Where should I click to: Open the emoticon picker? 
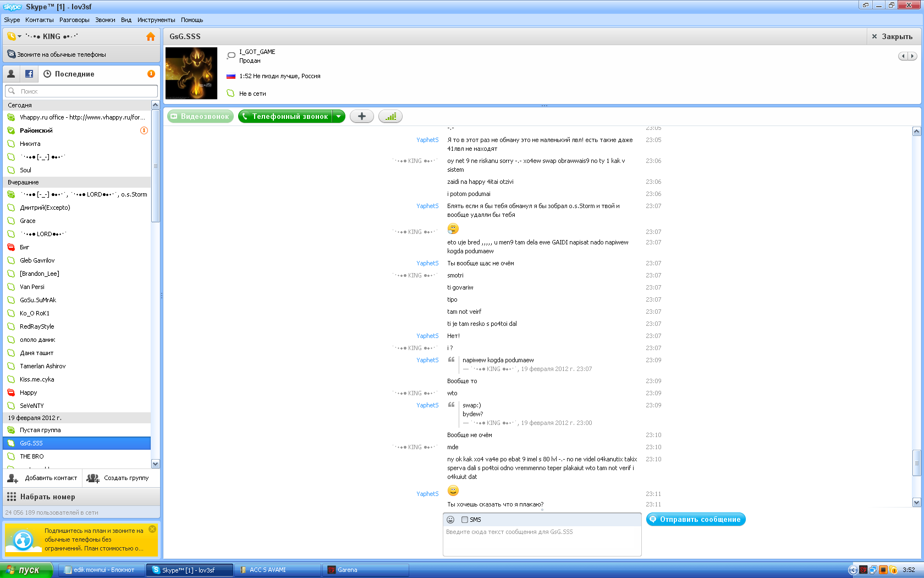tap(450, 520)
